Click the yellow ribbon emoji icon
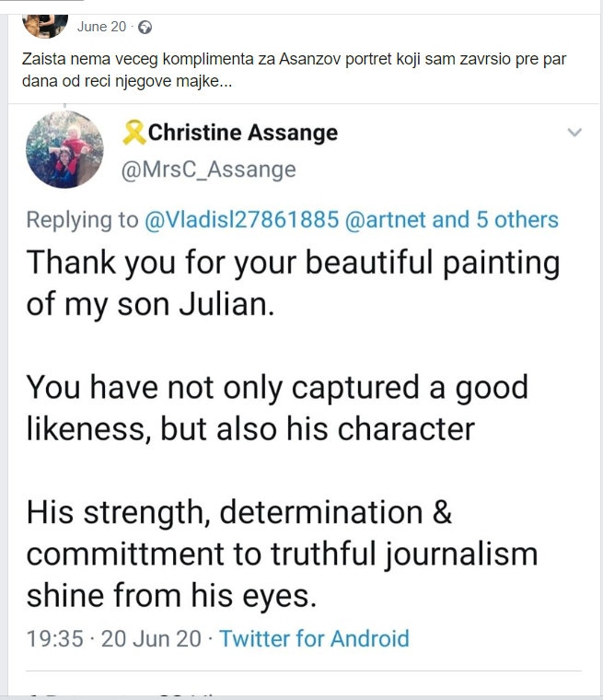 point(133,133)
